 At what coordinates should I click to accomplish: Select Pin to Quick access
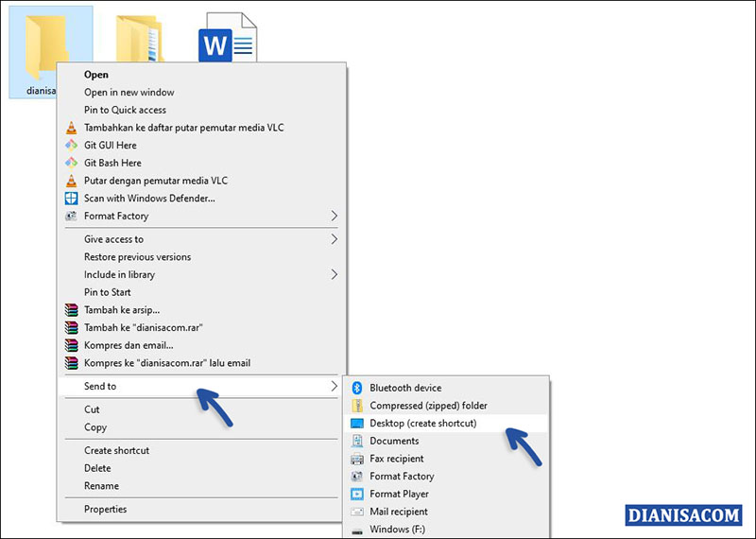(x=201, y=110)
